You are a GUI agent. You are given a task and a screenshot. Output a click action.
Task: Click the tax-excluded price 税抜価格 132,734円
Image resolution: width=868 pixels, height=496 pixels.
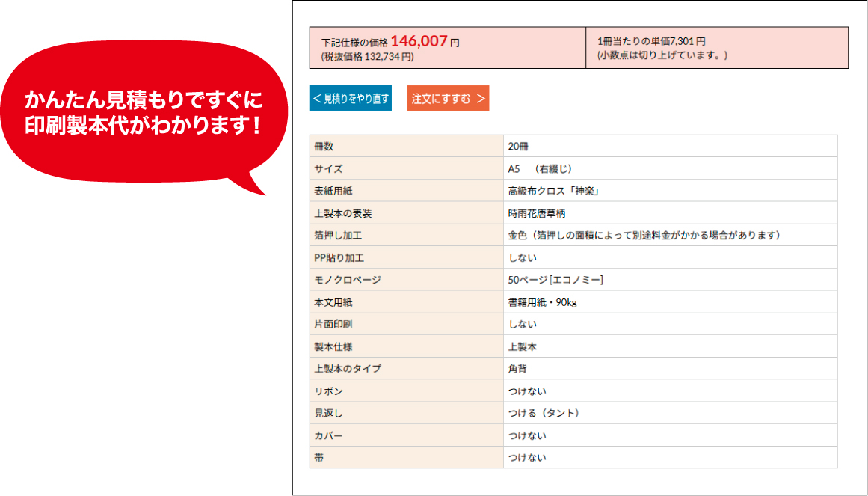tap(367, 57)
